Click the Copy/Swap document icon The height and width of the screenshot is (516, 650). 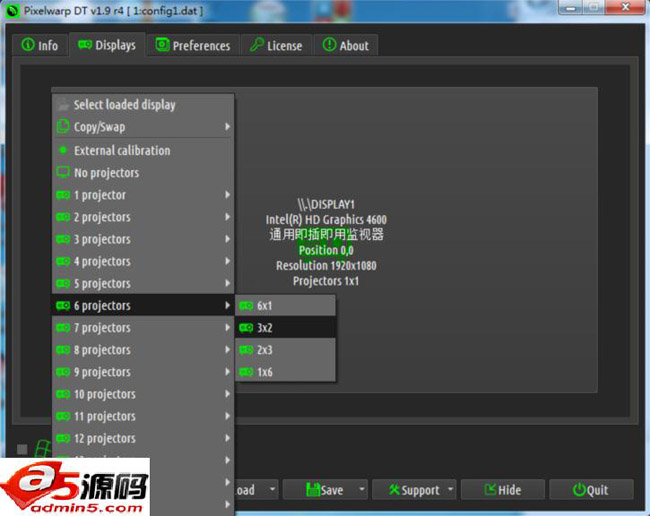tap(63, 126)
